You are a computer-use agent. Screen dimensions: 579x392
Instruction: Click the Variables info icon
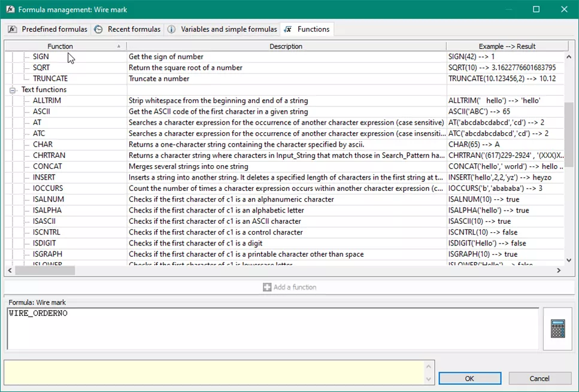point(172,29)
